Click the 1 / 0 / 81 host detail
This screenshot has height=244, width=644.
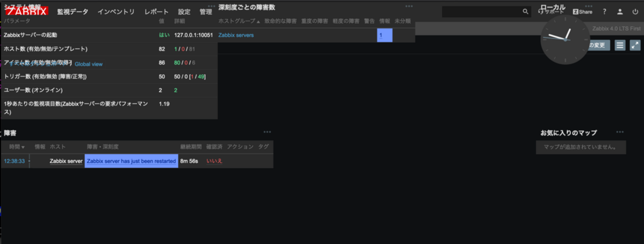point(185,49)
